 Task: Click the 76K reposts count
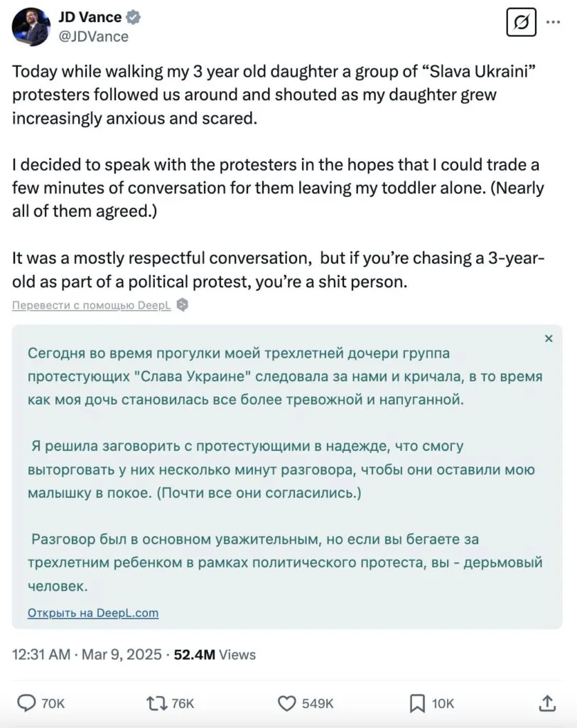(x=183, y=704)
